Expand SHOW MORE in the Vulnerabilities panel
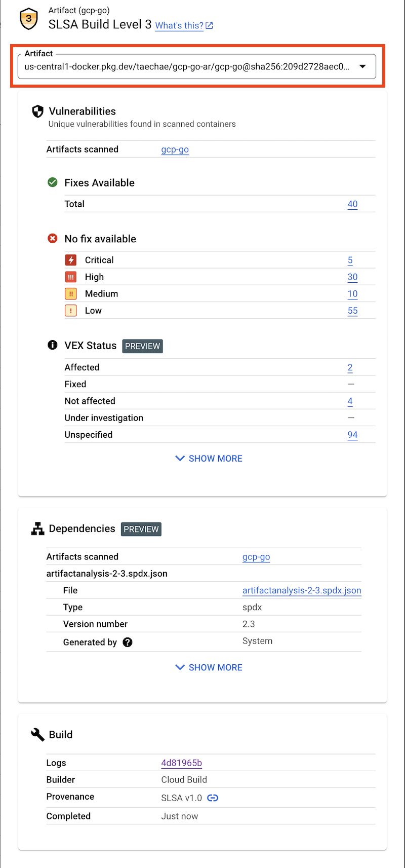This screenshot has height=868, width=405. 208,458
